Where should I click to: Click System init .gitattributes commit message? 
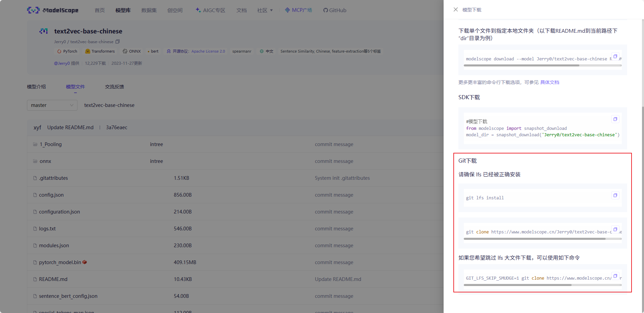342,178
